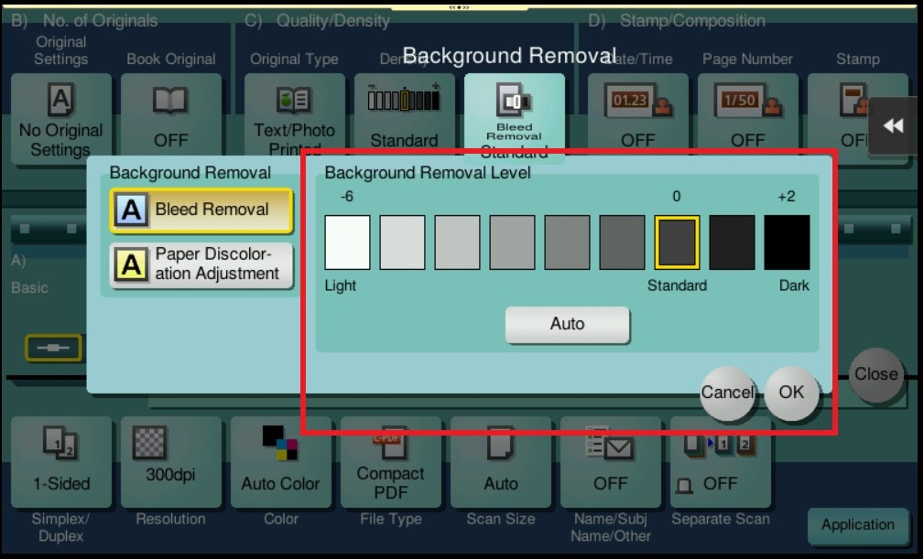Open the Application settings tab
The image size is (924, 560).
[857, 525]
